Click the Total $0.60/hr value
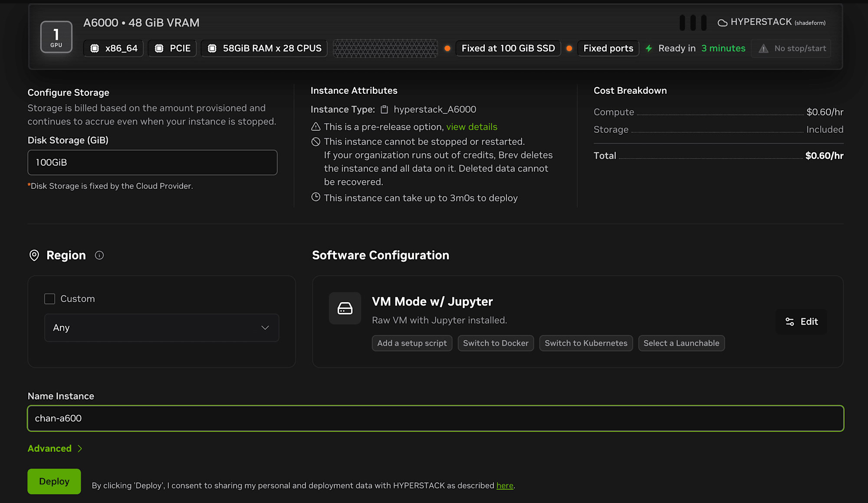The height and width of the screenshot is (503, 868). point(824,156)
